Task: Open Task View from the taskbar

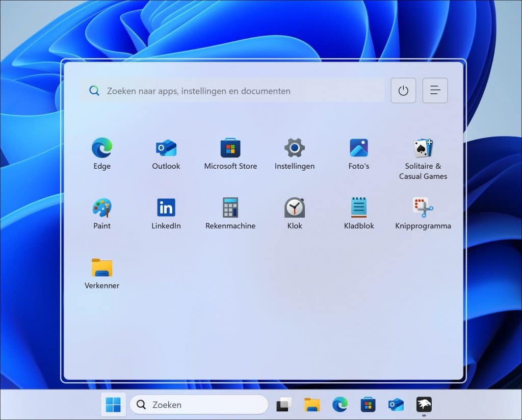Action: tap(284, 405)
